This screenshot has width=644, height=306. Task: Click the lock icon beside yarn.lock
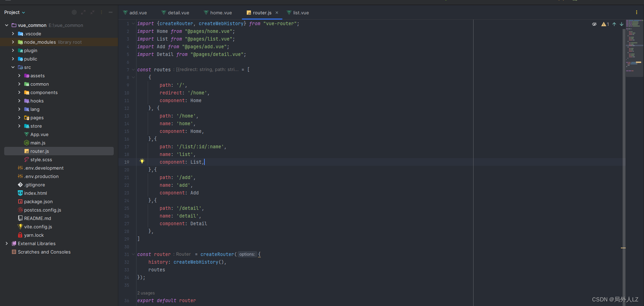[x=20, y=235]
